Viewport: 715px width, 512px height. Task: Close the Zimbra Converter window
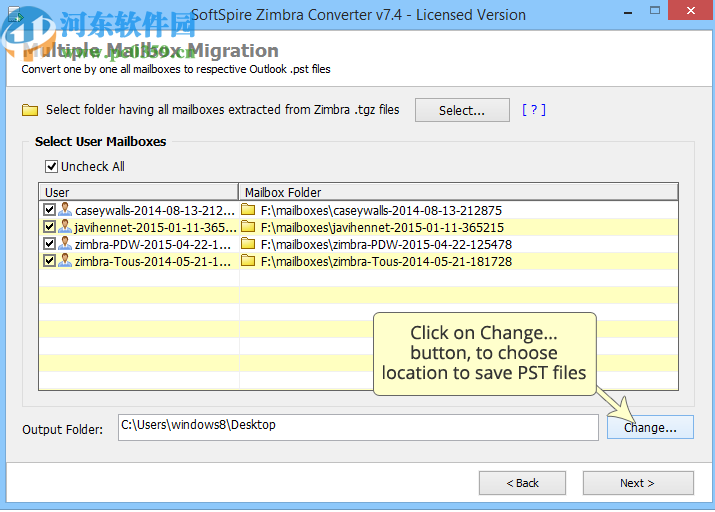(691, 10)
